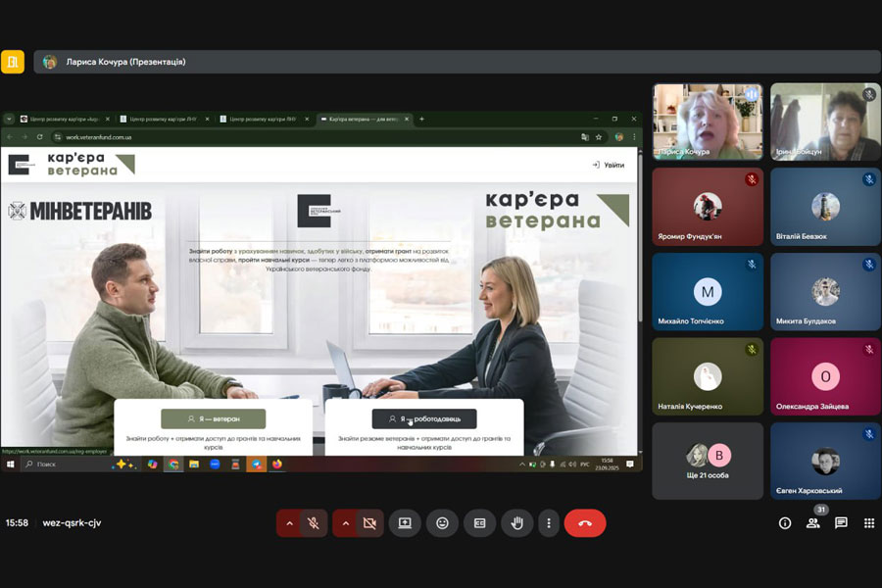Viewport: 882px width, 588px height.
Task: Close the Кар'єра ветерана browser tab
Action: pos(406,119)
